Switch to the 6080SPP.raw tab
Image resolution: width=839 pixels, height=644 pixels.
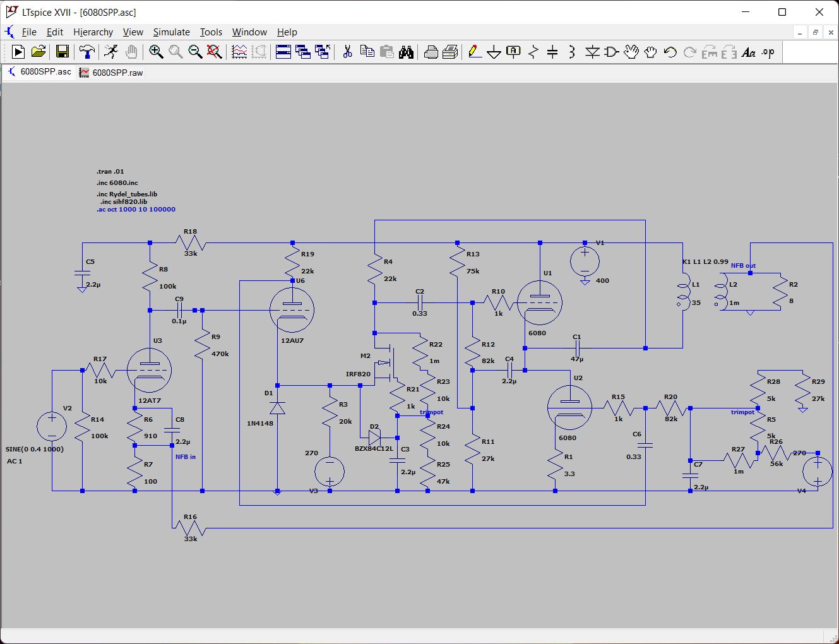(111, 73)
